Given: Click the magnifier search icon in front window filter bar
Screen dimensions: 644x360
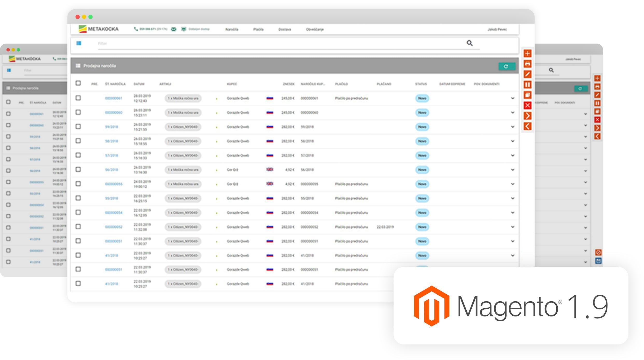Looking at the screenshot, I should (x=470, y=43).
